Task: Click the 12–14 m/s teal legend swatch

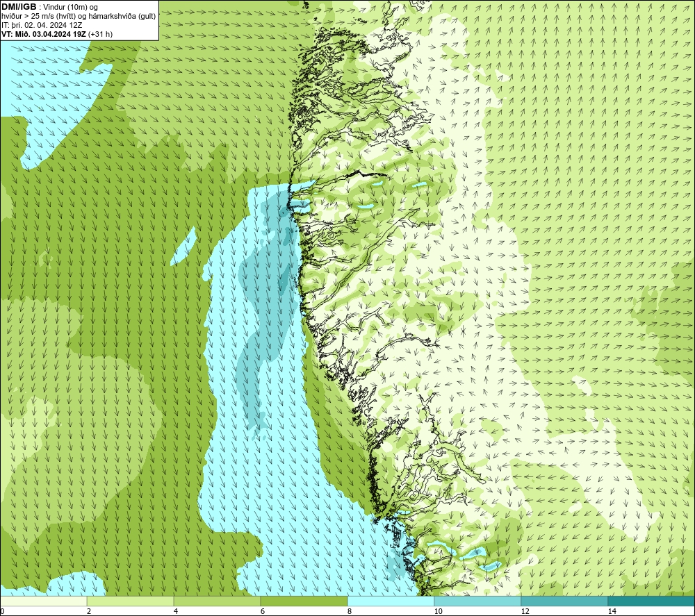Action: (x=564, y=601)
